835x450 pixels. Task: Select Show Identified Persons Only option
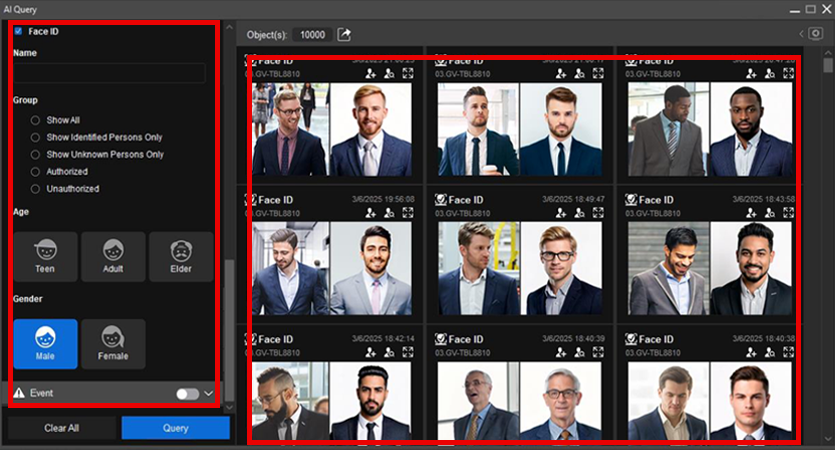tap(36, 137)
